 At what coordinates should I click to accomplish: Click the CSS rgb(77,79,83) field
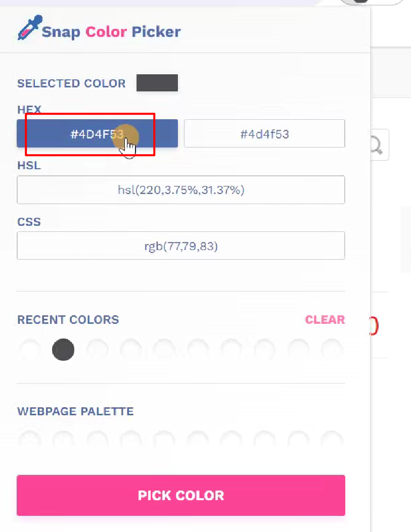pos(181,246)
